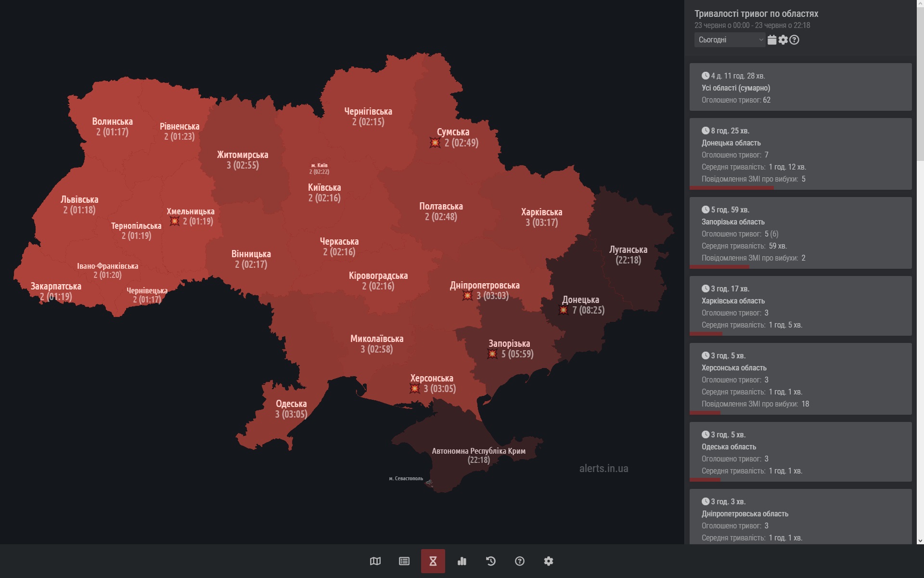The height and width of the screenshot is (578, 924).
Task: Open the help icon in bottom toolbar
Action: click(520, 561)
